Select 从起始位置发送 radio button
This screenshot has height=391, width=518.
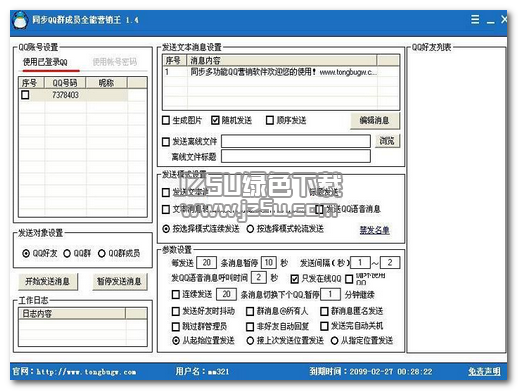(176, 341)
